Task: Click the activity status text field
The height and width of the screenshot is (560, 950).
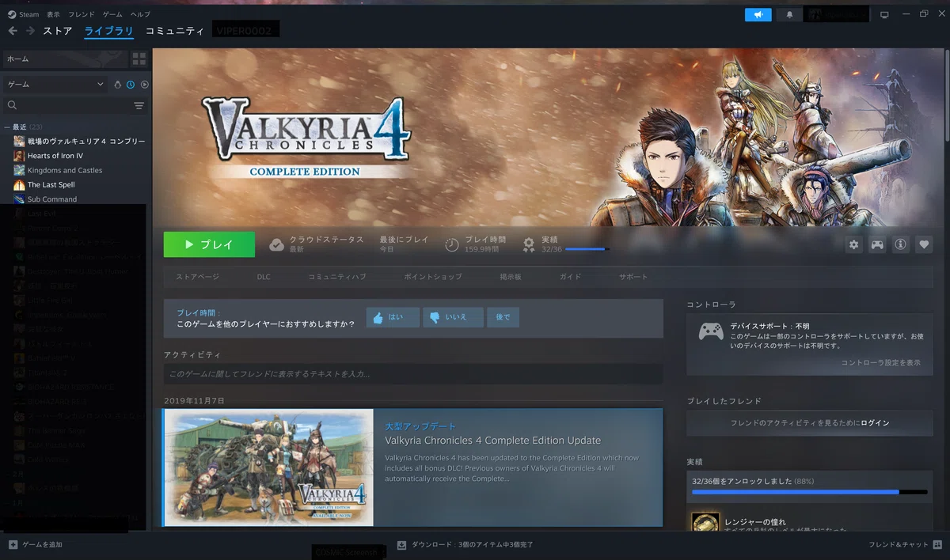Action: tap(413, 374)
